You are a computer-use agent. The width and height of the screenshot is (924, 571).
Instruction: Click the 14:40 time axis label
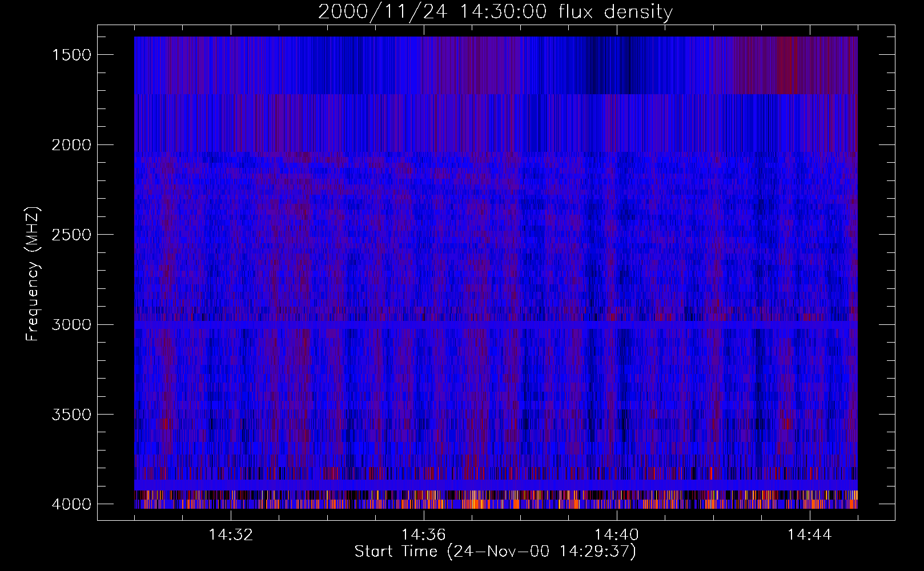tap(617, 535)
